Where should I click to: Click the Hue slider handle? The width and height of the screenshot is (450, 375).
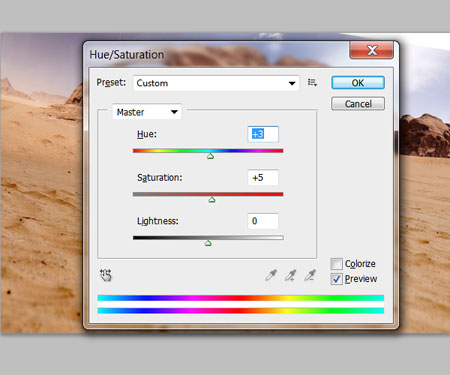[x=210, y=156]
